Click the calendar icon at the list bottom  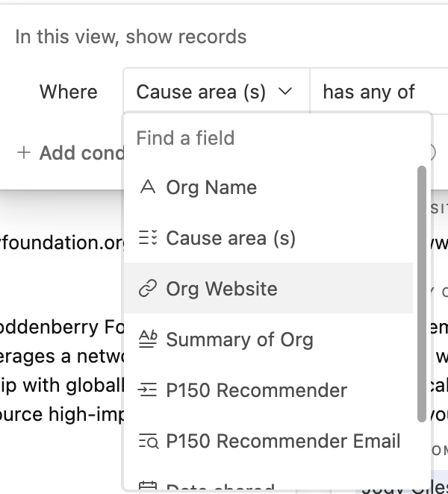pos(148,486)
